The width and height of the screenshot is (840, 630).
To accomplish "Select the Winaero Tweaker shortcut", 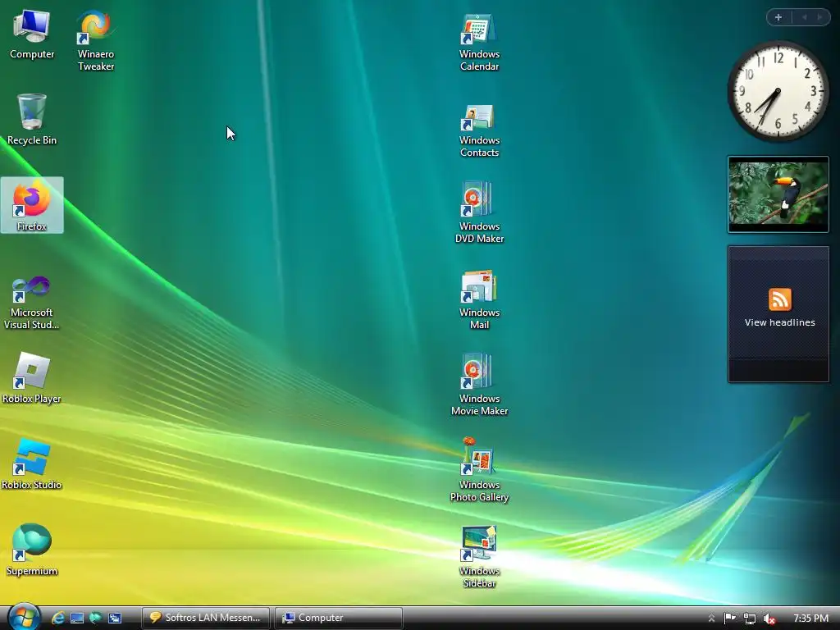I will pos(96,41).
